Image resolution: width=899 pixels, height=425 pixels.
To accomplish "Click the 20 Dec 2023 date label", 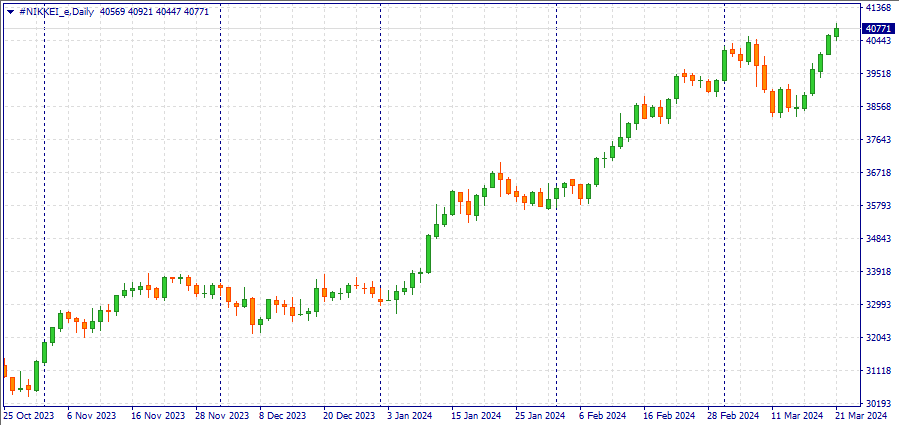I will click(349, 415).
